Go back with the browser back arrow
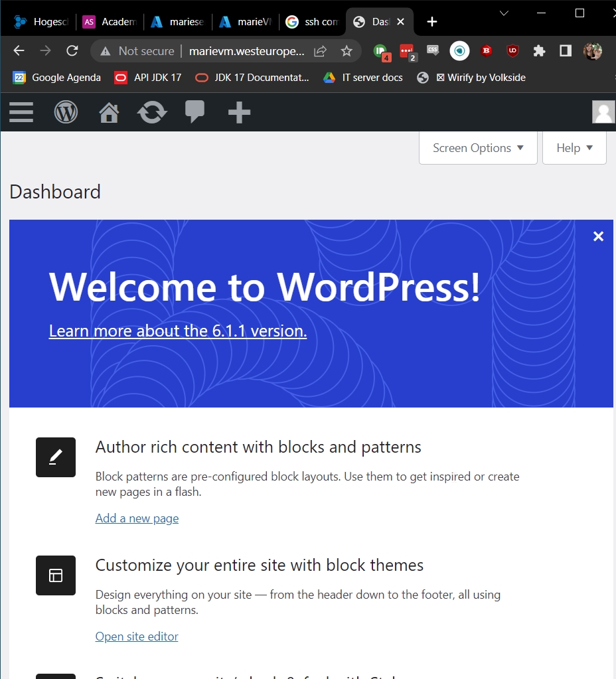Viewport: 616px width, 679px height. pyautogui.click(x=19, y=51)
